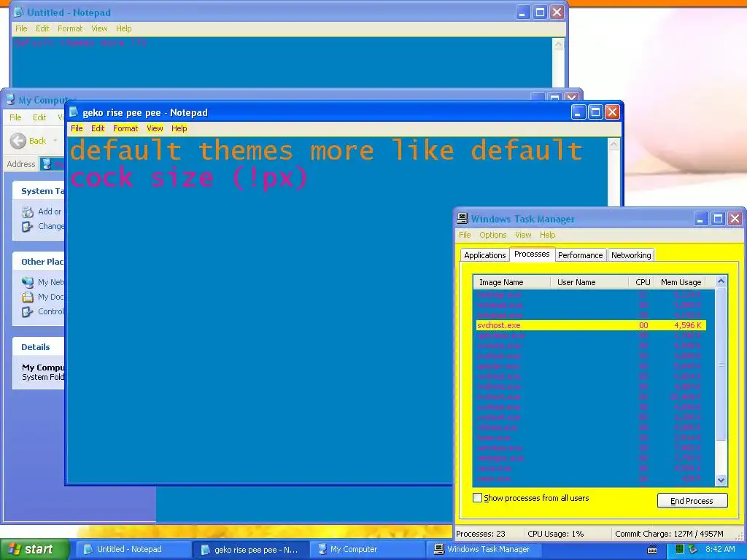
Task: Open the View menu in geko Notepad
Action: pyautogui.click(x=155, y=128)
